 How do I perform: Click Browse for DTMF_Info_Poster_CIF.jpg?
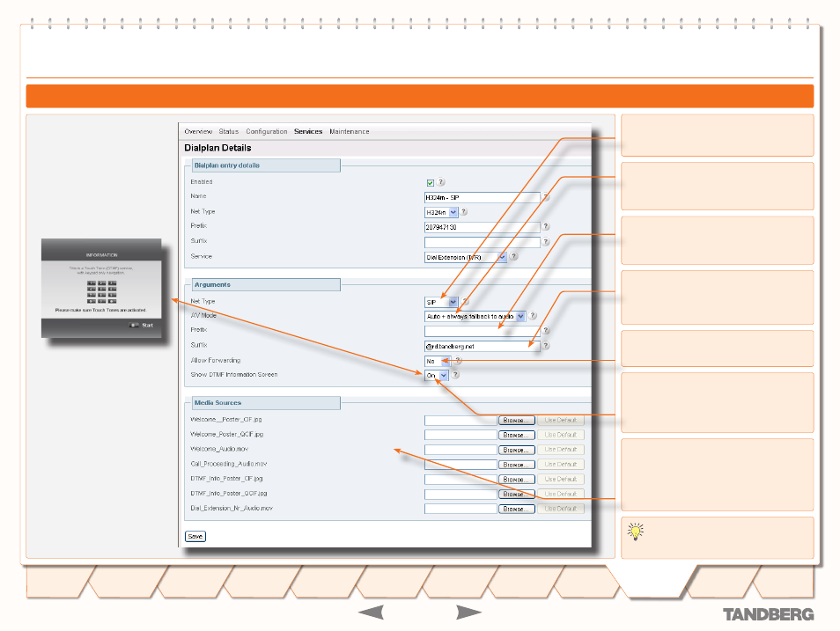tap(517, 480)
